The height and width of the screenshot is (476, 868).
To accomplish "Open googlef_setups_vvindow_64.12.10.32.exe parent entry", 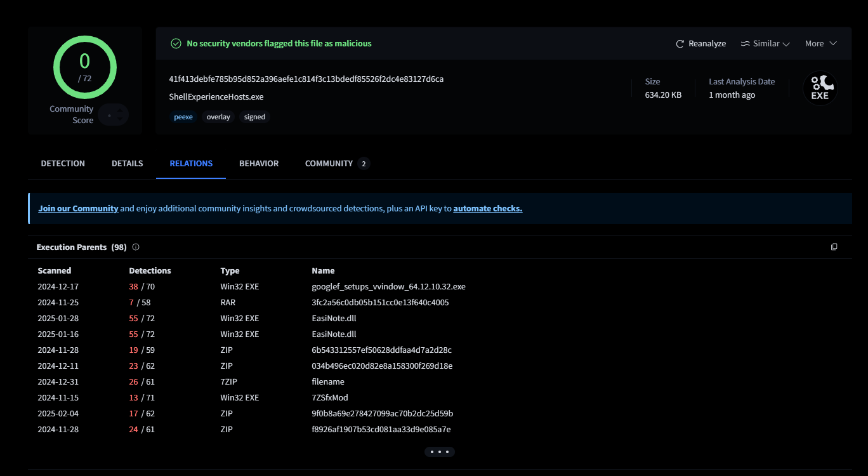I will (x=388, y=287).
